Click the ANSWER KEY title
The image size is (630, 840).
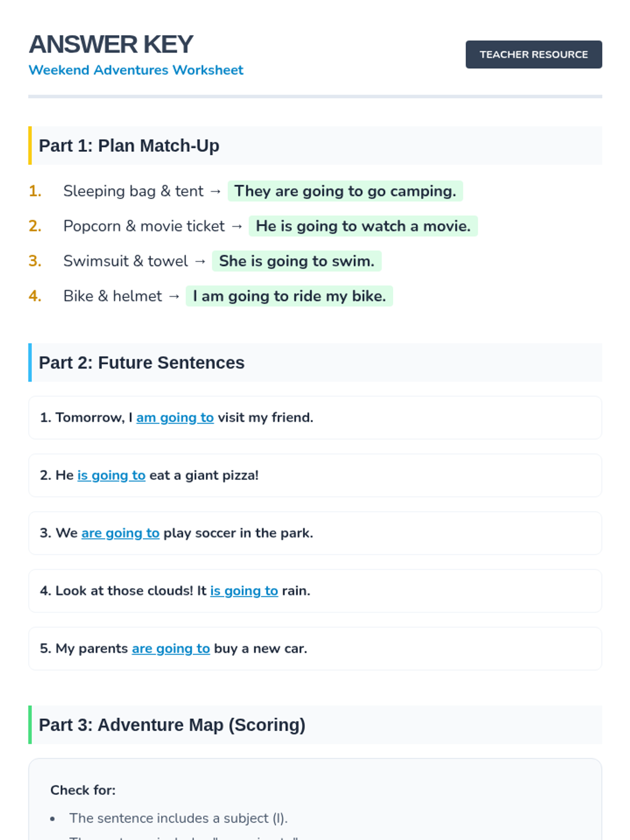(x=111, y=45)
